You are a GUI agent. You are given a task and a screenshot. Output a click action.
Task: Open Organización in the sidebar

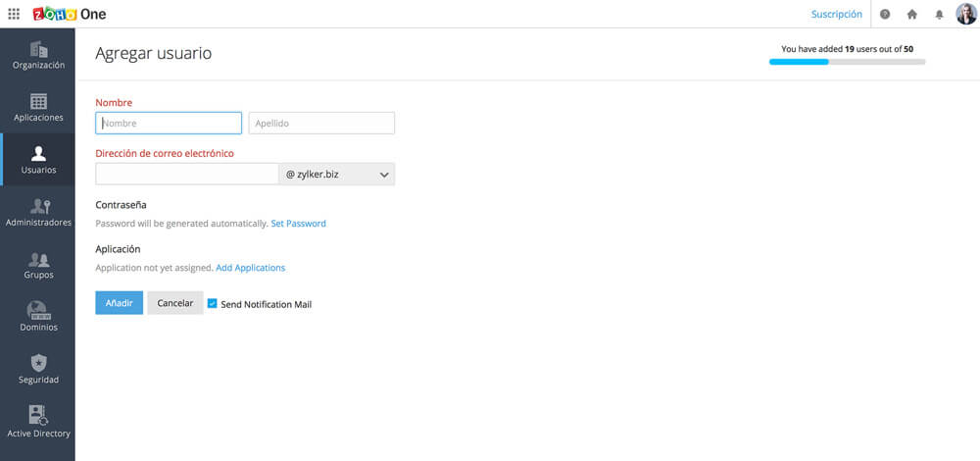(x=38, y=56)
